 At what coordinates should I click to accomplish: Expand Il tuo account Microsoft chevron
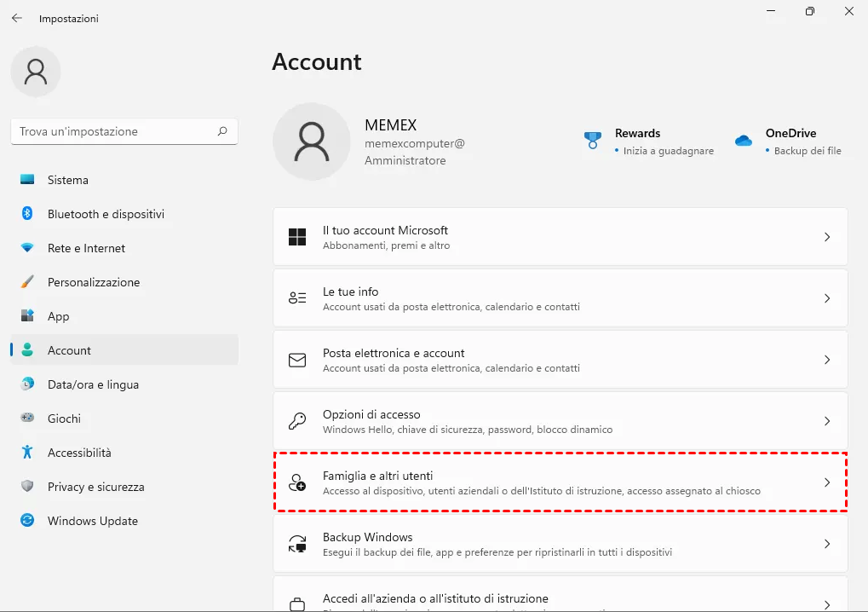(x=826, y=237)
